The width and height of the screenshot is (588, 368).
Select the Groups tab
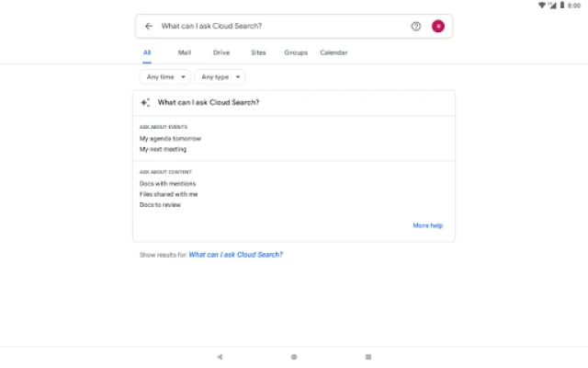[296, 52]
